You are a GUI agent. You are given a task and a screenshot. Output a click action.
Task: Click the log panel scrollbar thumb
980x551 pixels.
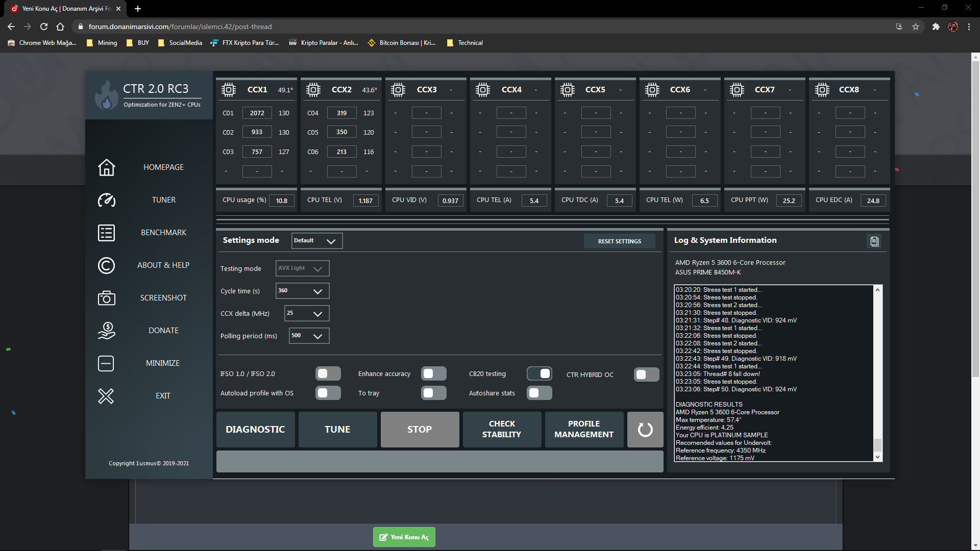(x=877, y=444)
